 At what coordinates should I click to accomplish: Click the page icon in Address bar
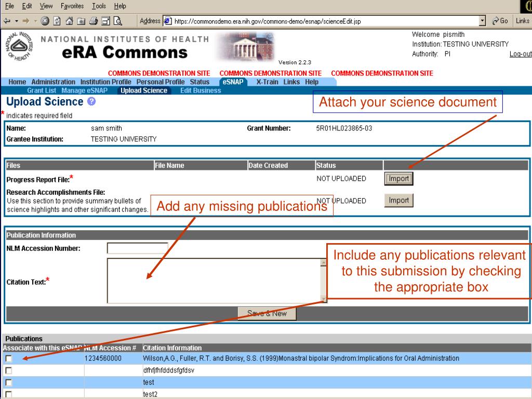168,21
